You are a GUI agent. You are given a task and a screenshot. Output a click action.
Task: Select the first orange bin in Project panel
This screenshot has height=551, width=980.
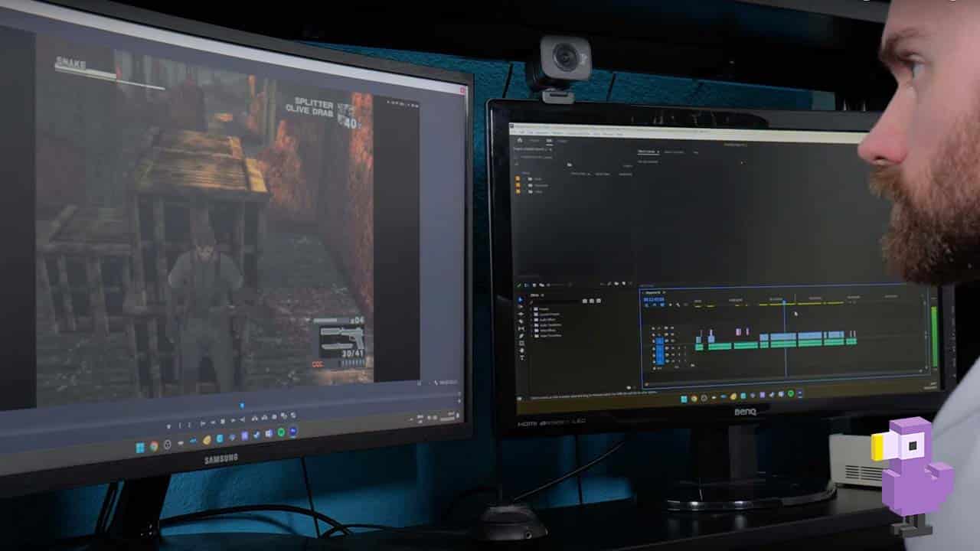tap(518, 178)
